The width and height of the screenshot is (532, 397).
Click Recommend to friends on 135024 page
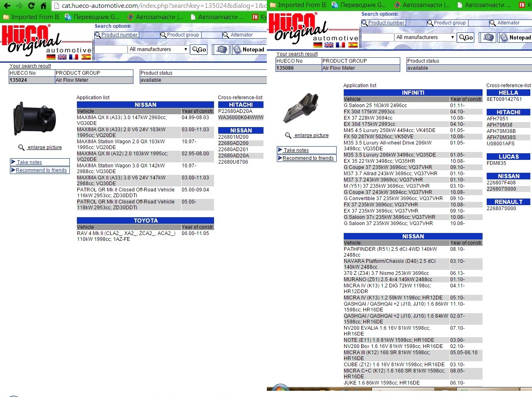click(x=40, y=170)
